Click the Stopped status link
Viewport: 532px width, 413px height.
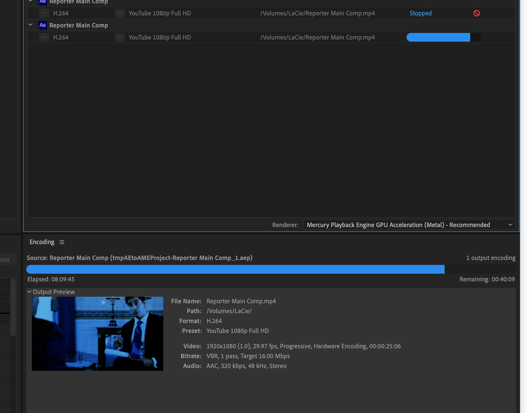click(420, 13)
